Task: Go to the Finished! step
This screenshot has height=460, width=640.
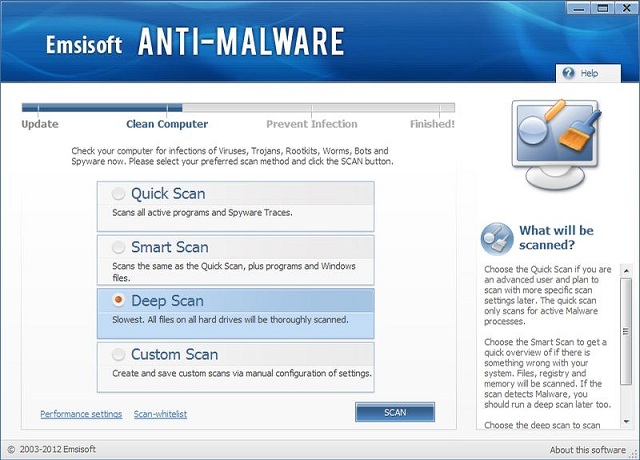Action: 432,124
